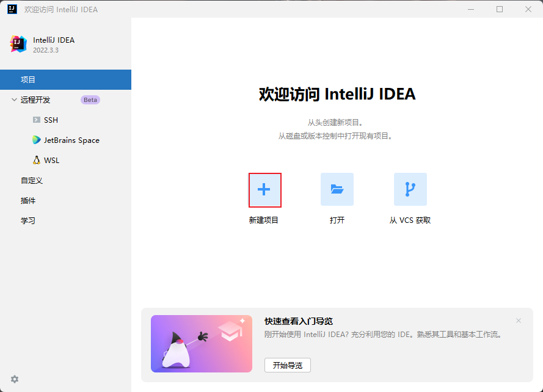Open settings gear in sidebar bottom
Screen dimensions: 543x392
tap(15, 379)
